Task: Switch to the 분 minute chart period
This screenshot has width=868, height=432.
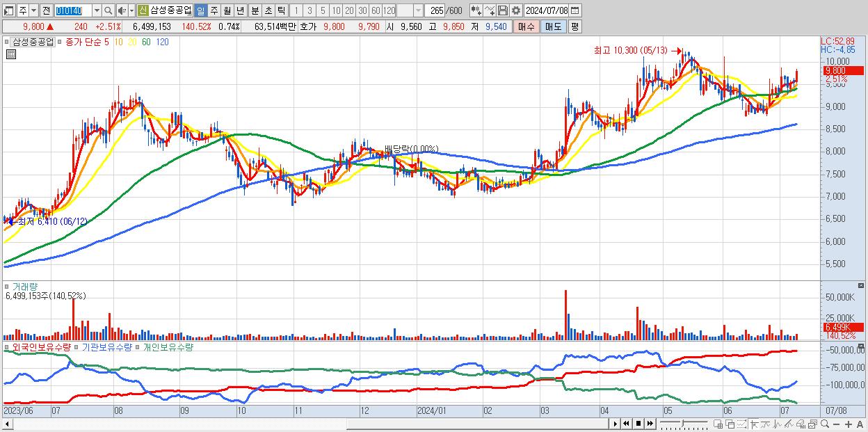Action: 255,10
